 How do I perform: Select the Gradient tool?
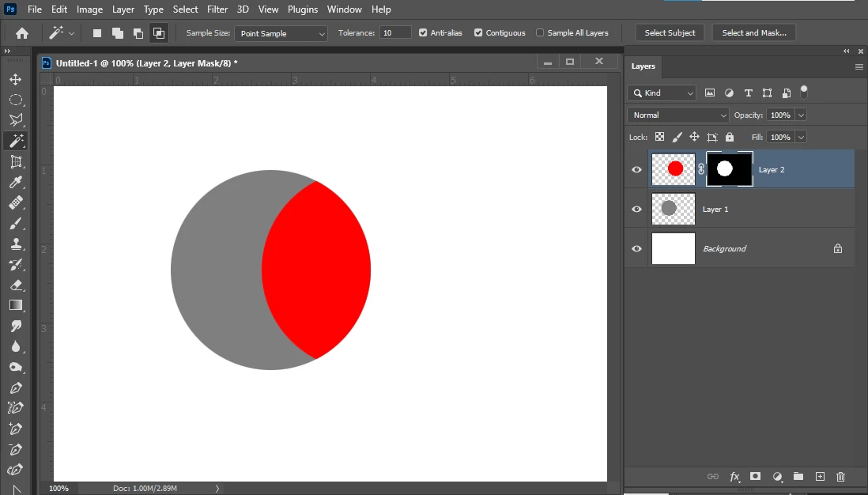[x=16, y=306]
